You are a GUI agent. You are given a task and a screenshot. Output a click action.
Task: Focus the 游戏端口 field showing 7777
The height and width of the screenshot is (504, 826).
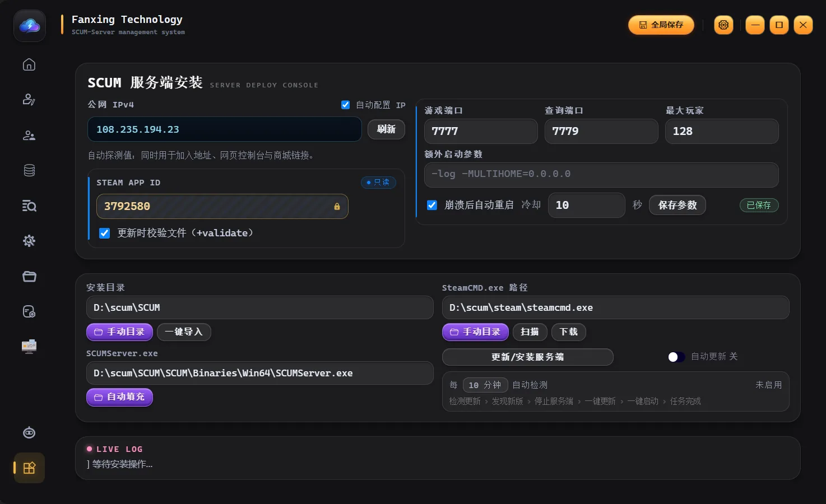click(481, 131)
